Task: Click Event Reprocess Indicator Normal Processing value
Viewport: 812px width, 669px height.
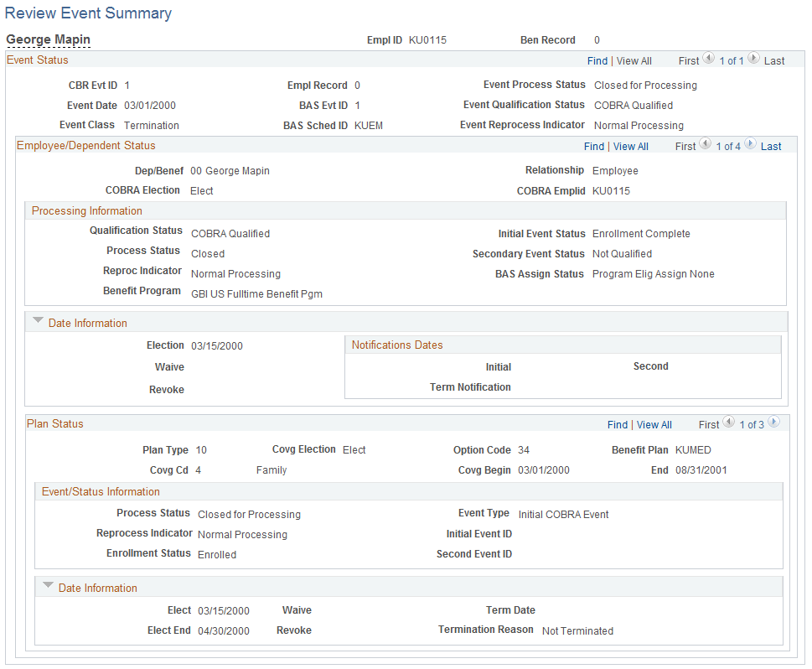Action: [x=639, y=126]
